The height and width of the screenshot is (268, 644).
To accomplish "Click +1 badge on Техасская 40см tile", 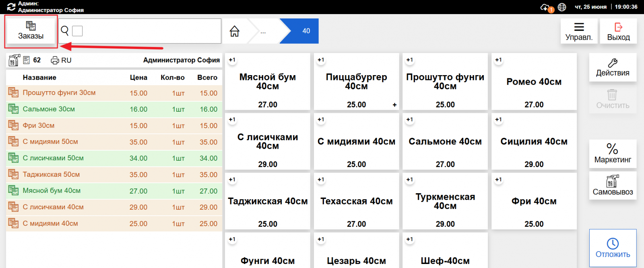I will (x=321, y=180).
